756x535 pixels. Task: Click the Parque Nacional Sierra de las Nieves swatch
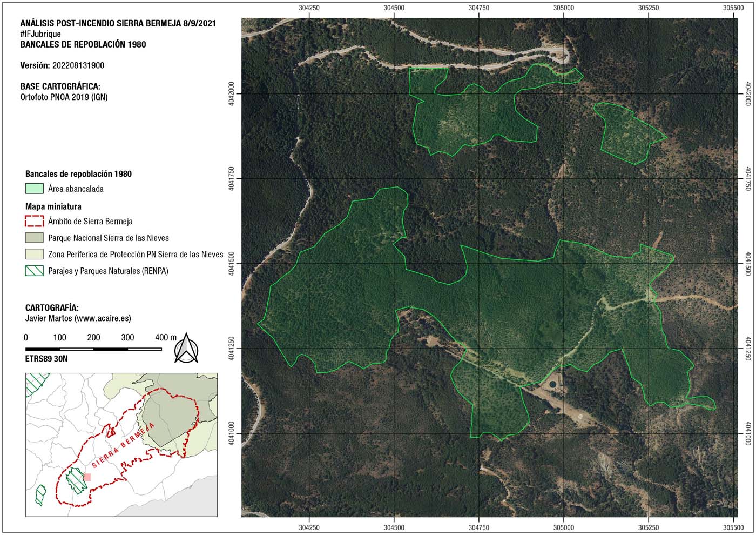[x=35, y=238]
